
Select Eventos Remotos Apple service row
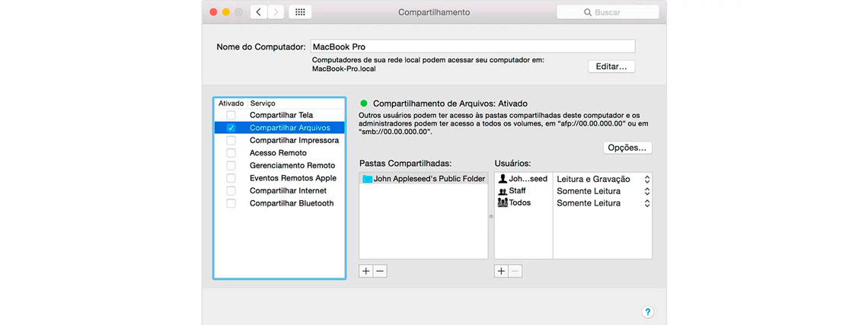279,178
